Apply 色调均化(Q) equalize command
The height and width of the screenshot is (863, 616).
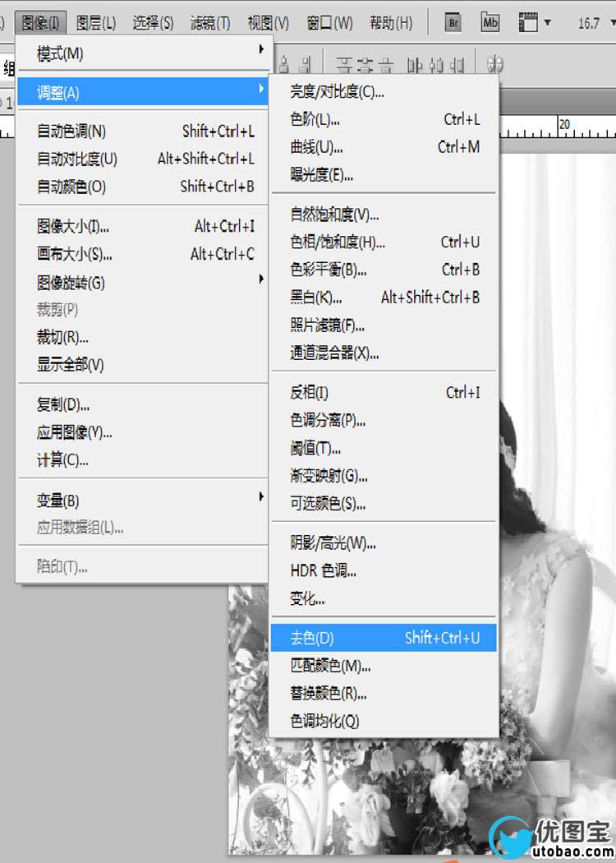[x=384, y=721]
